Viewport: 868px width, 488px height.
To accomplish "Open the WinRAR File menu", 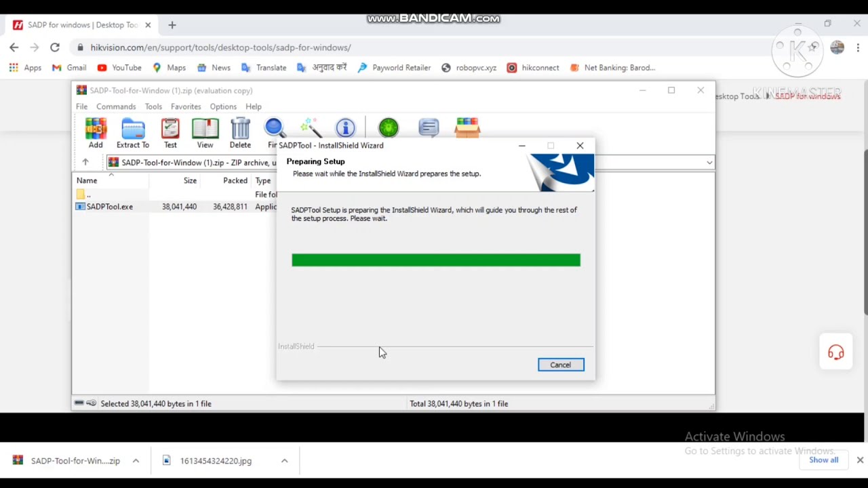I will click(81, 106).
